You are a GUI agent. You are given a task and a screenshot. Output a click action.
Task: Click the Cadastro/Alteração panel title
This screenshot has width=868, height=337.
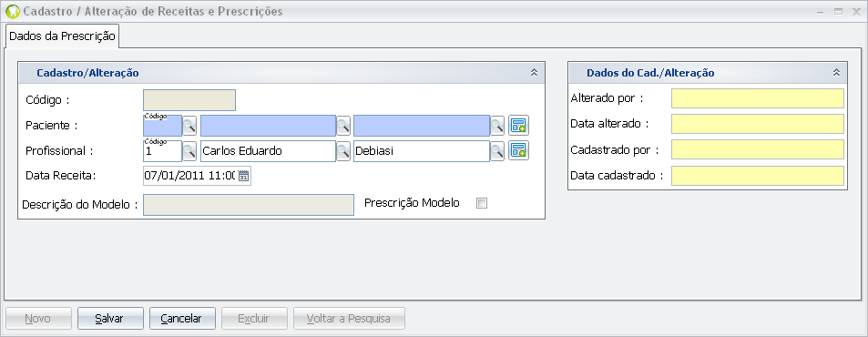(87, 73)
